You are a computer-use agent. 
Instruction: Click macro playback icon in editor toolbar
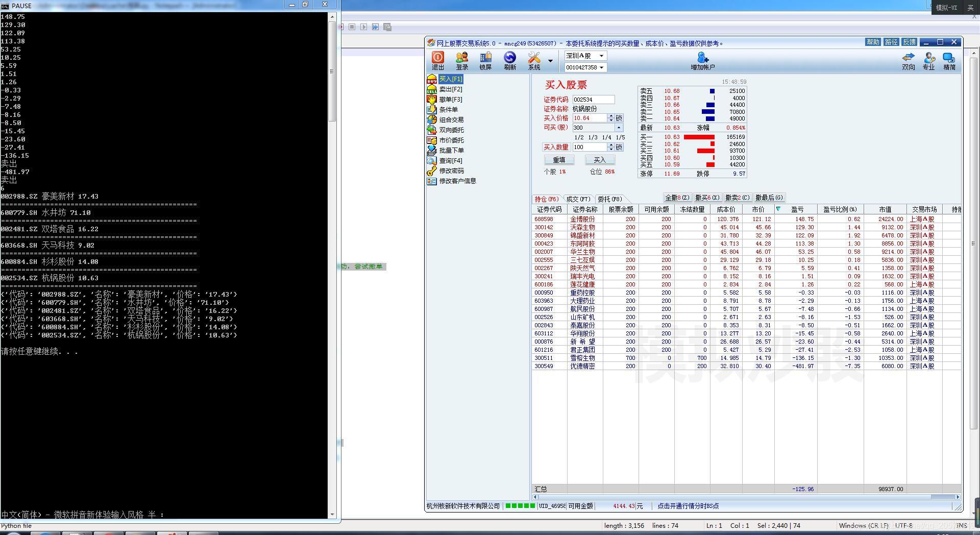[363, 27]
